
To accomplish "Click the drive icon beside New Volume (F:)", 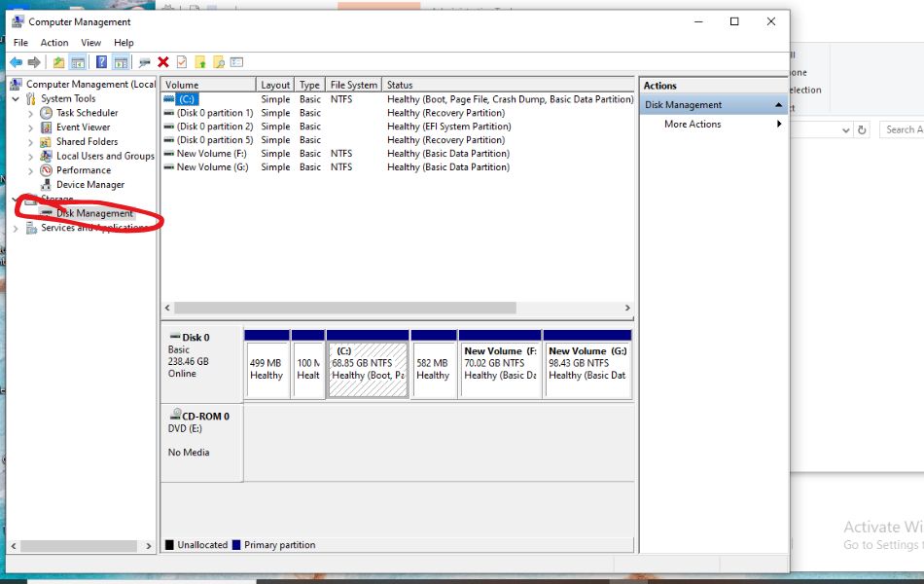I will (x=168, y=154).
